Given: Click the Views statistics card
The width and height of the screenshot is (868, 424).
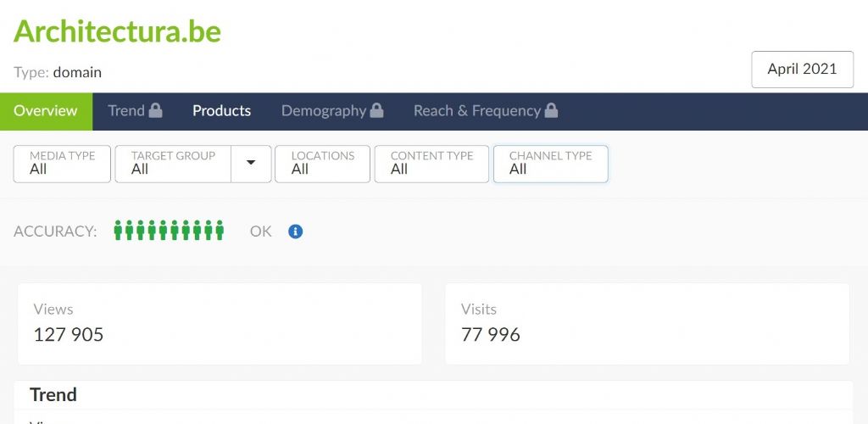Looking at the screenshot, I should coord(220,323).
